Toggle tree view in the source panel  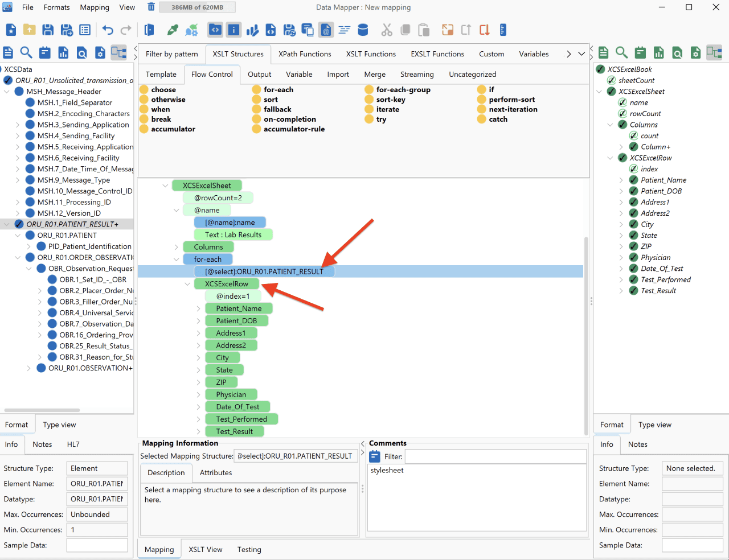118,53
